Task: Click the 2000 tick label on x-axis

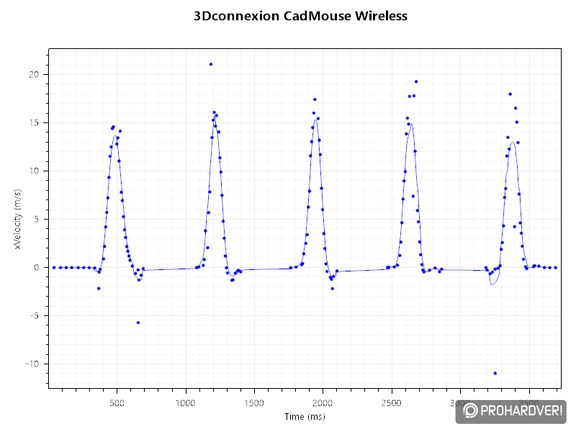Action: tap(323, 403)
